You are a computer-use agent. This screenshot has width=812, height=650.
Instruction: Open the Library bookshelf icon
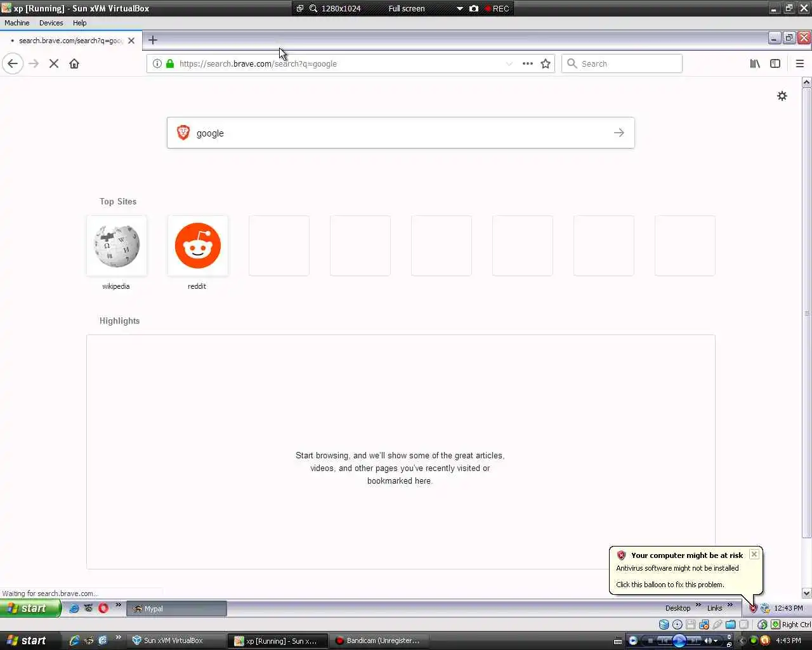click(x=755, y=63)
